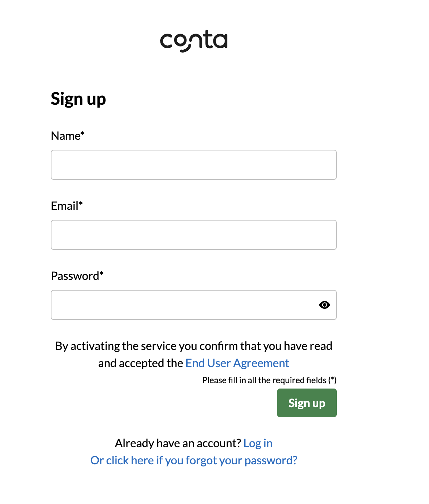Viewport: 429px width, 504px height.
Task: Click 'Or click here if you forgot your password?'
Action: pyautogui.click(x=193, y=460)
